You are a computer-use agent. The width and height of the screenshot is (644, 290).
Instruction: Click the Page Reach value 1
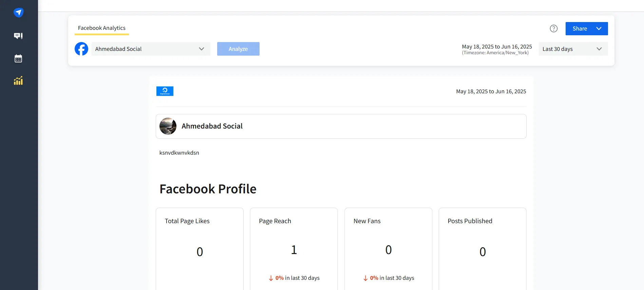[294, 250]
